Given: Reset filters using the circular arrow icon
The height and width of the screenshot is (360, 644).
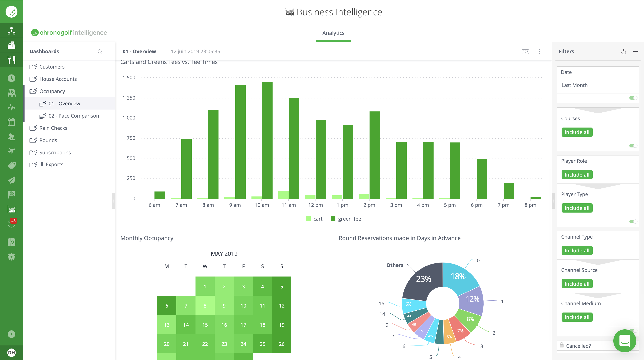Looking at the screenshot, I should [624, 52].
